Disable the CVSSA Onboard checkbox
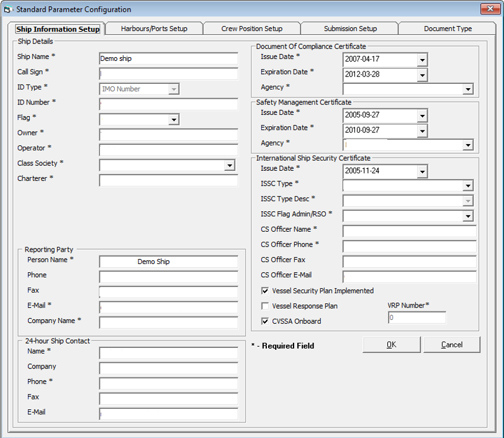The height and width of the screenshot is (438, 504). pos(265,320)
